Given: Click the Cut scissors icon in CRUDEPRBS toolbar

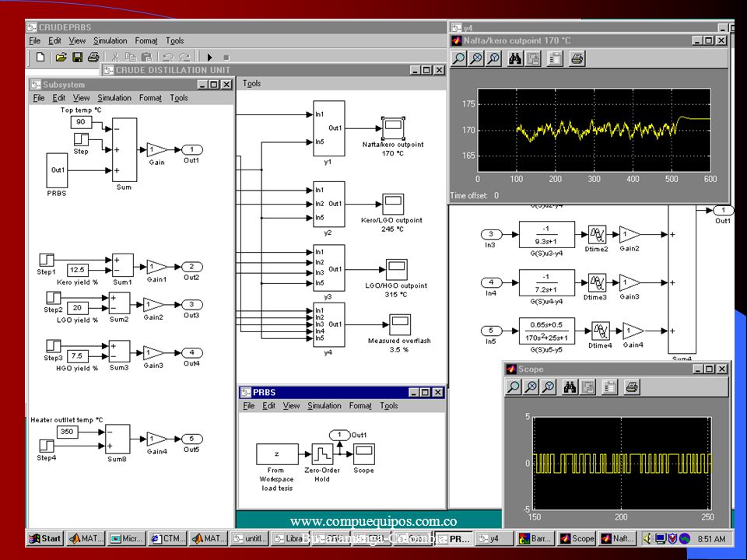Looking at the screenshot, I should pos(115,57).
